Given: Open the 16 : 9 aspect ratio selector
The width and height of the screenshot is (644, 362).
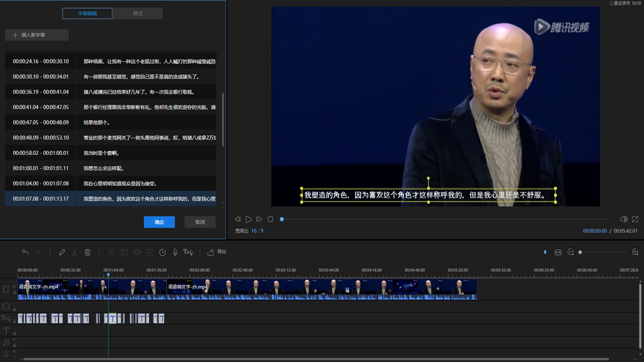Looking at the screenshot, I should [x=257, y=231].
